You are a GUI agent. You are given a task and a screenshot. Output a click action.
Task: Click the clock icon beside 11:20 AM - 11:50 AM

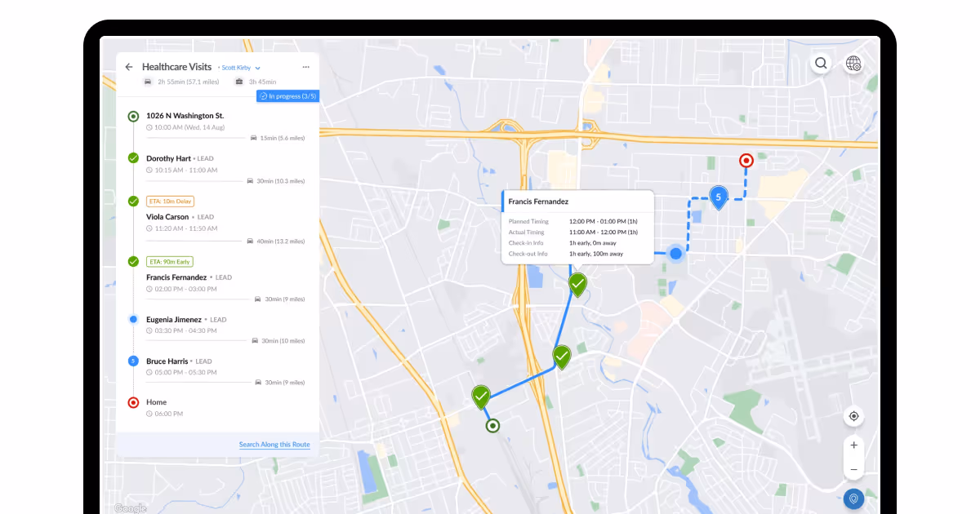(149, 228)
